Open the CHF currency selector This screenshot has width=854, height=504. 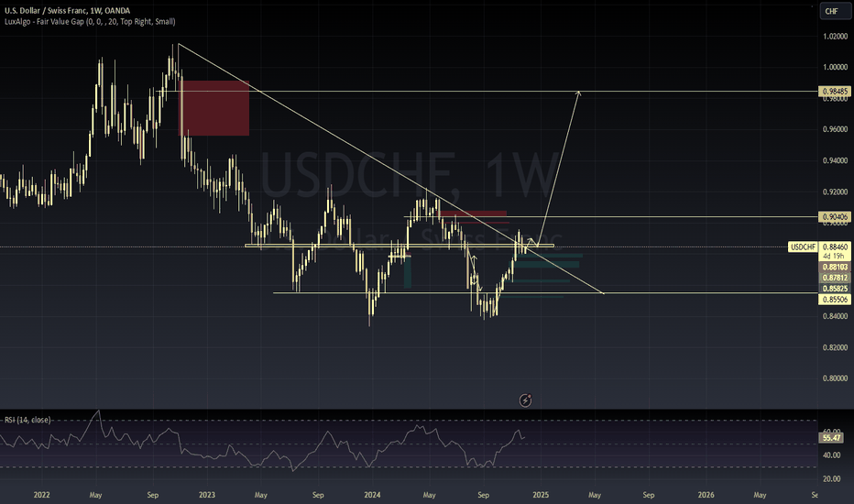click(x=834, y=11)
